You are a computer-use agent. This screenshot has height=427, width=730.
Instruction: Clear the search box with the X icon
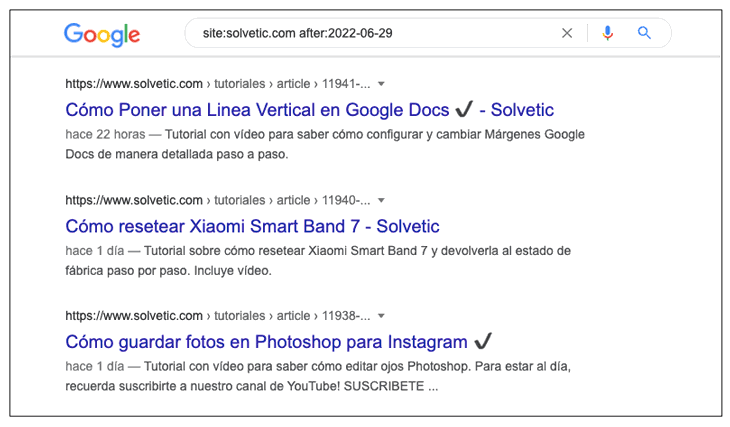click(x=567, y=33)
